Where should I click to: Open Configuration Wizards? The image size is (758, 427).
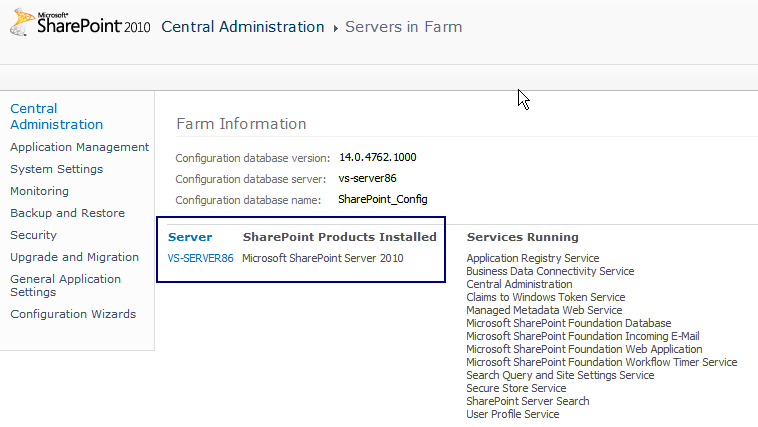(x=73, y=314)
